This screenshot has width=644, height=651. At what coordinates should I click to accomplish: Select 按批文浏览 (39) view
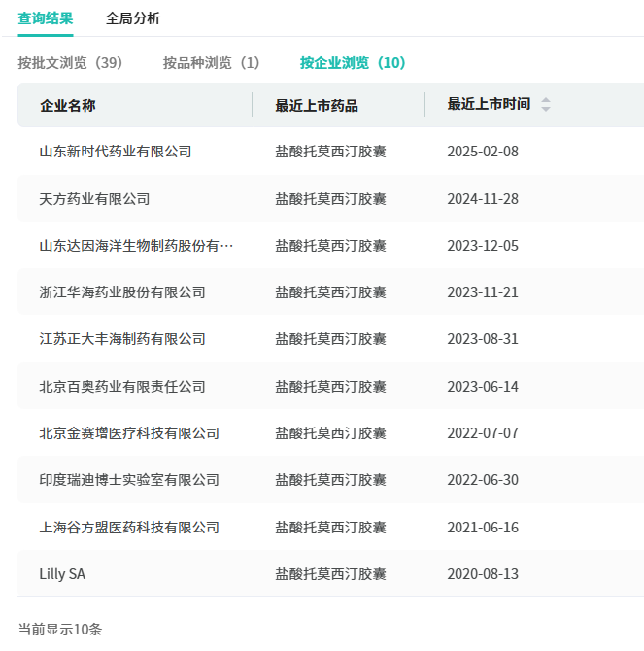coord(70,63)
